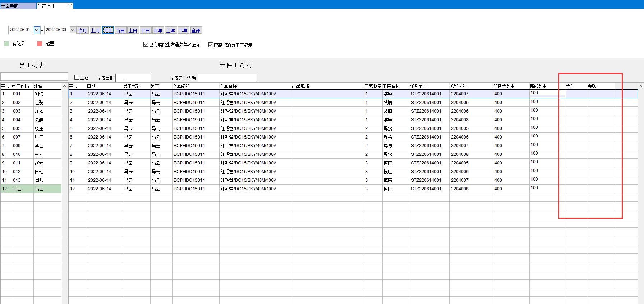Choose the 上年 date range button
Viewport: 644px width, 304px height.
coord(171,31)
